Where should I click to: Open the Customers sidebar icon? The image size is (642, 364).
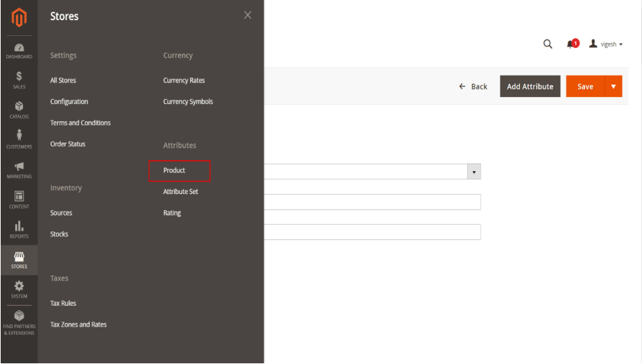point(19,139)
